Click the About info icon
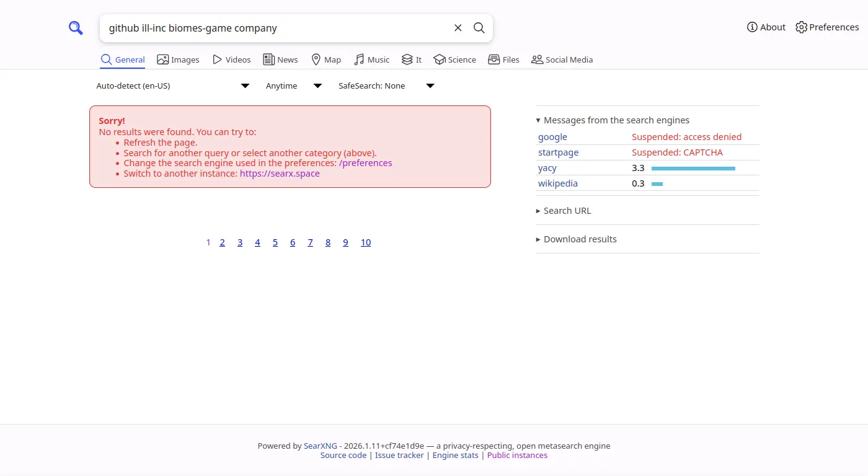Screen dimensions: 868x476 point(752,27)
